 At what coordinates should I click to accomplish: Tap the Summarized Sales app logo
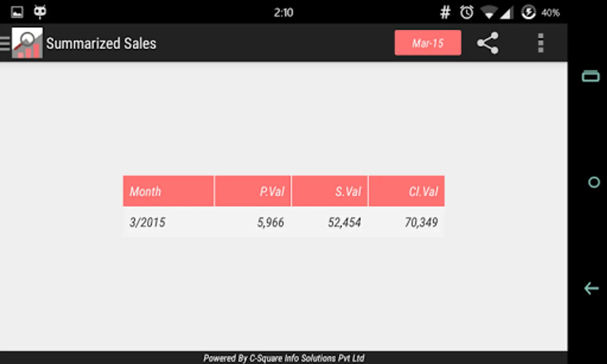click(27, 43)
